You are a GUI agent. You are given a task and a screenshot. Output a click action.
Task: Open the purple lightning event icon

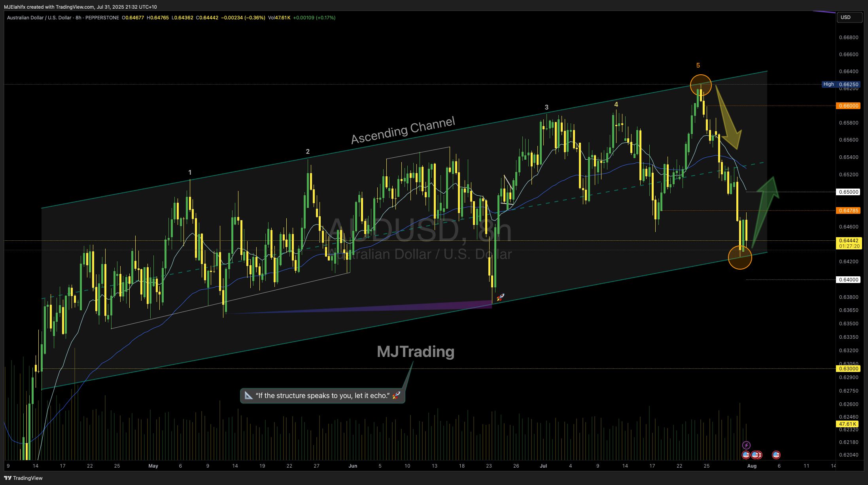pyautogui.click(x=746, y=445)
